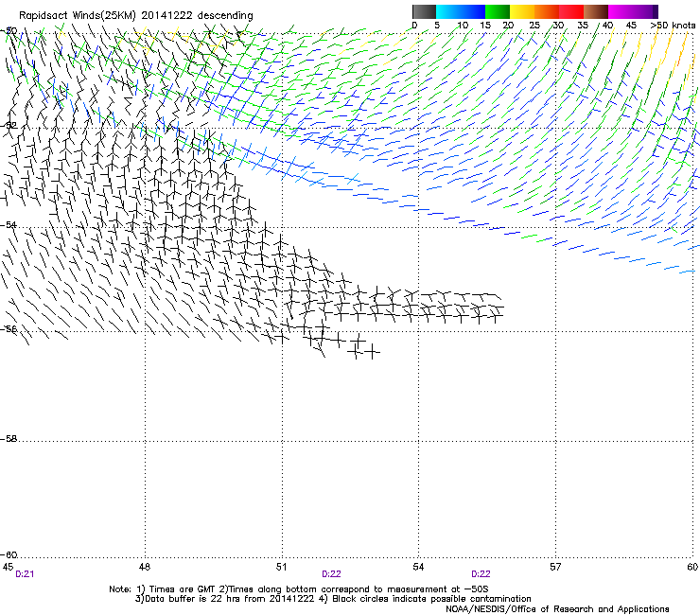The height and width of the screenshot is (615, 700).
Task: Click the latitude label '-58' on left axis
Action: pos(9,439)
